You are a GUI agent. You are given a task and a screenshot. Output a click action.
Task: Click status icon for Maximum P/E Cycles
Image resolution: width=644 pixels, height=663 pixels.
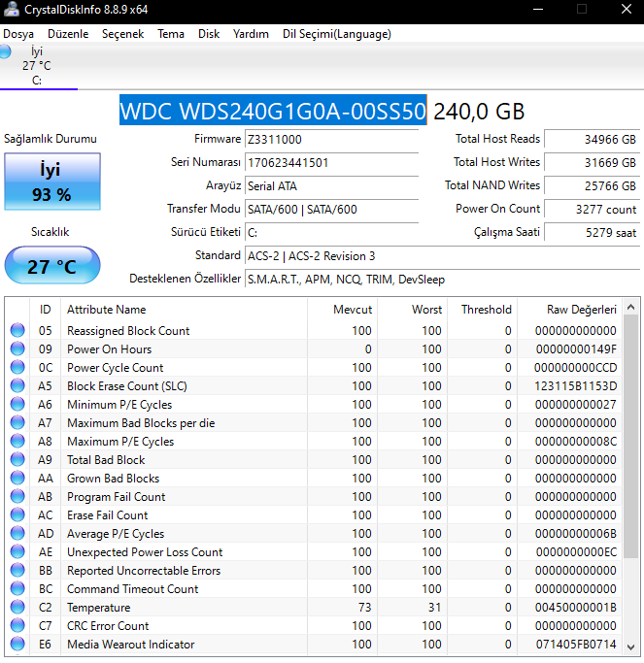tap(17, 441)
